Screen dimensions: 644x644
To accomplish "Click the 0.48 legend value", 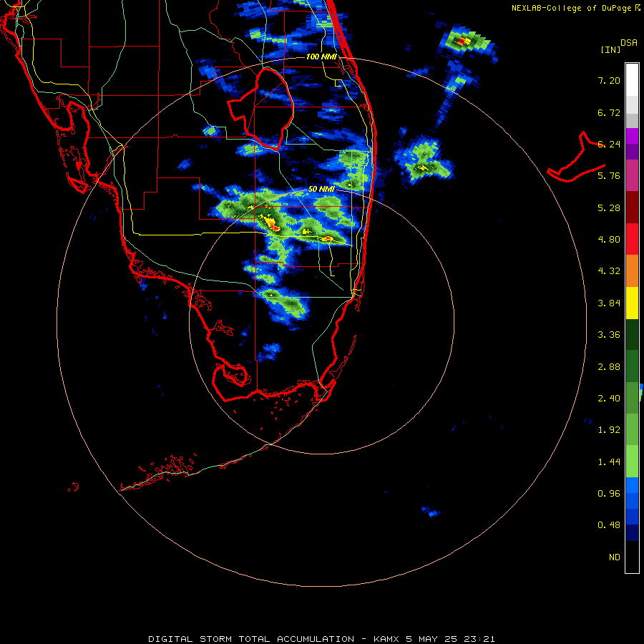I will click(609, 525).
